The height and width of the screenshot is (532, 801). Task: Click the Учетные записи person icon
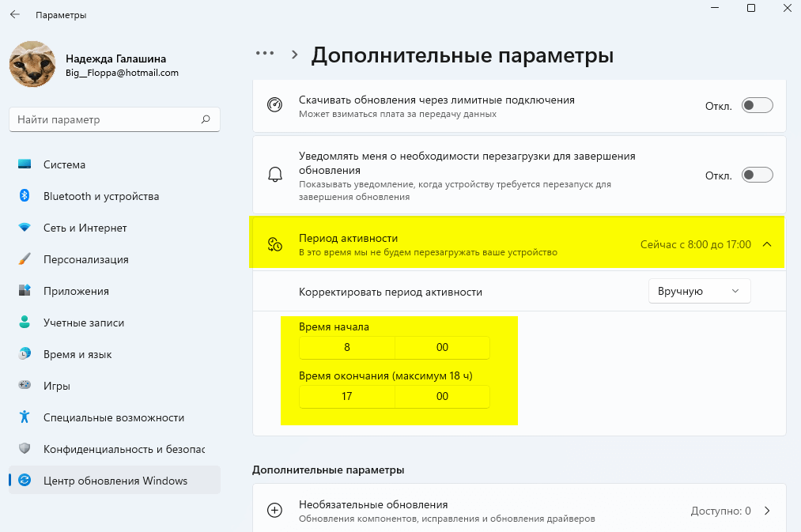click(25, 323)
